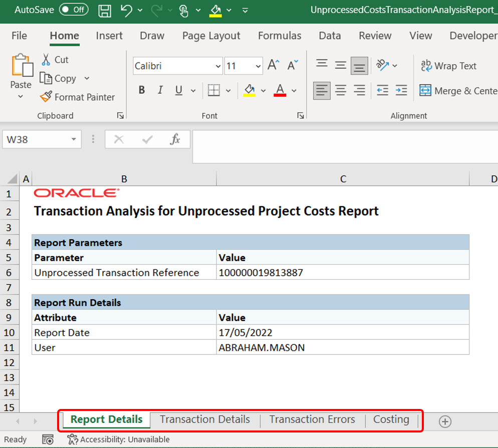This screenshot has height=448, width=498.
Task: Expand the Name Box dropdown arrow
Action: (74, 140)
